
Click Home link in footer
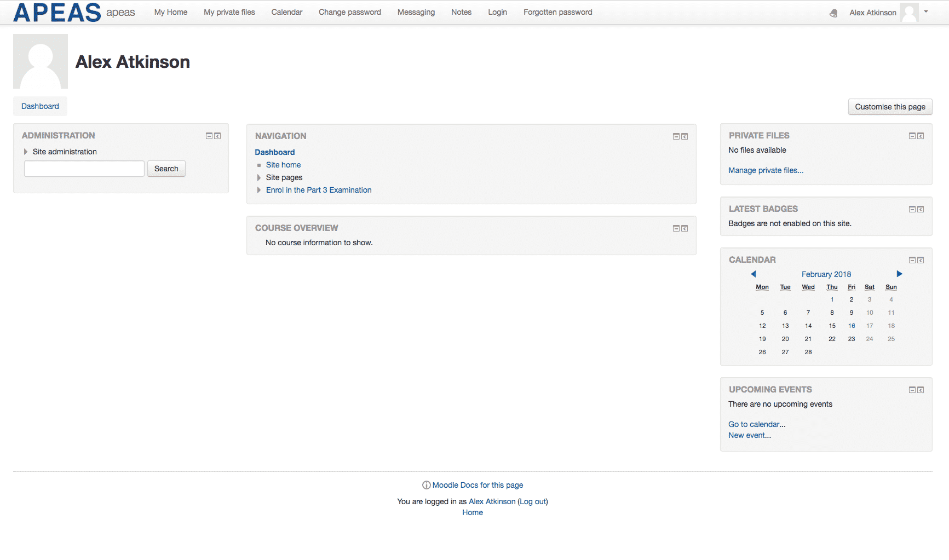[473, 512]
